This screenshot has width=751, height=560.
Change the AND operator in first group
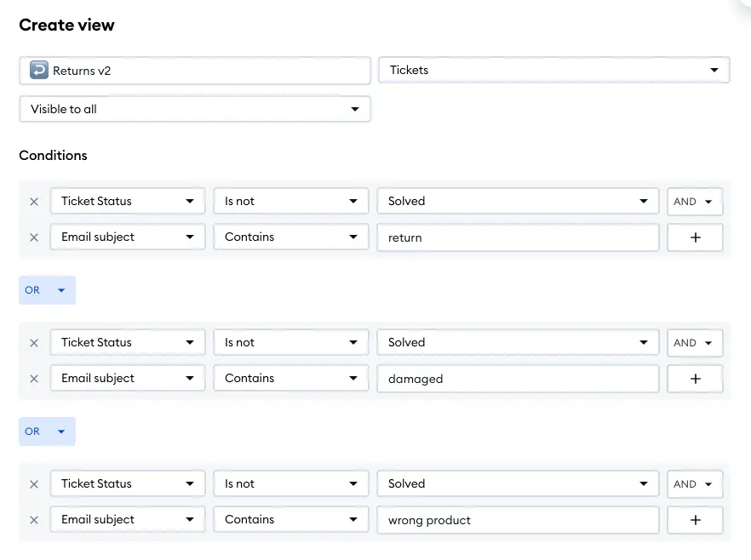pyautogui.click(x=695, y=202)
